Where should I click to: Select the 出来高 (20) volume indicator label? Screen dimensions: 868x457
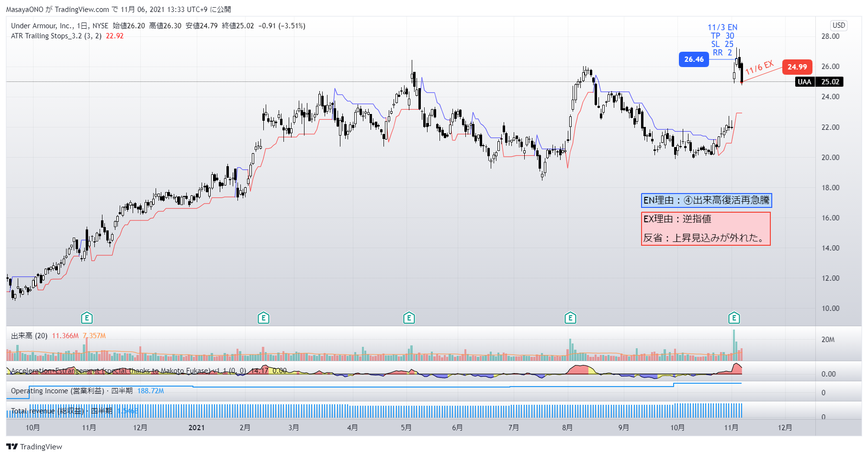click(29, 336)
